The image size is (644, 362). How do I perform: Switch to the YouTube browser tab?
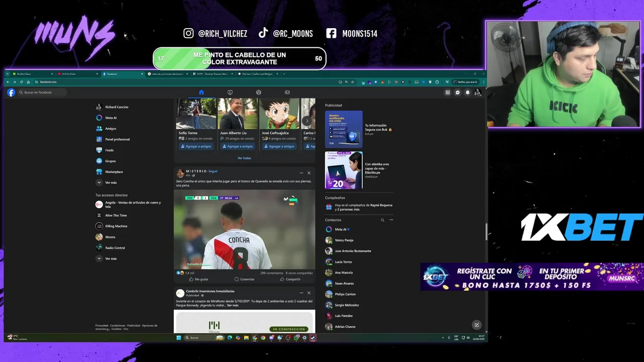(78, 74)
